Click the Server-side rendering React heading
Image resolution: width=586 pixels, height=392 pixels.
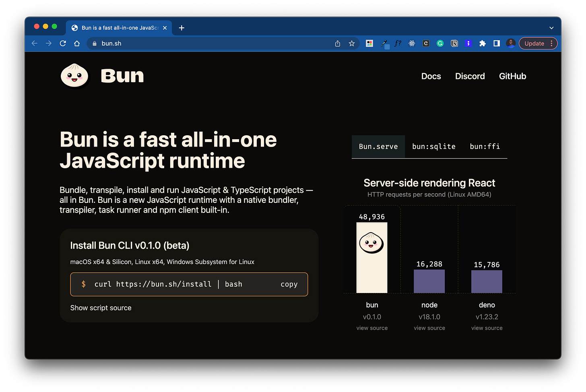429,183
